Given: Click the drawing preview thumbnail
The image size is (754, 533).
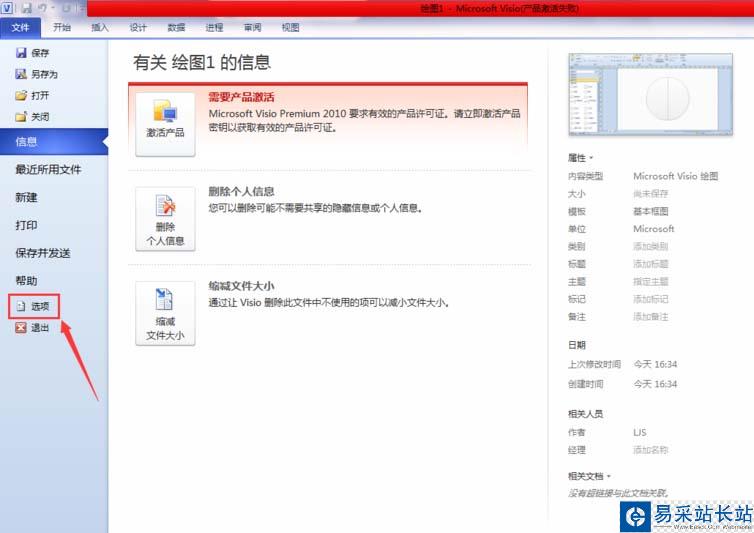Looking at the screenshot, I should pyautogui.click(x=651, y=94).
